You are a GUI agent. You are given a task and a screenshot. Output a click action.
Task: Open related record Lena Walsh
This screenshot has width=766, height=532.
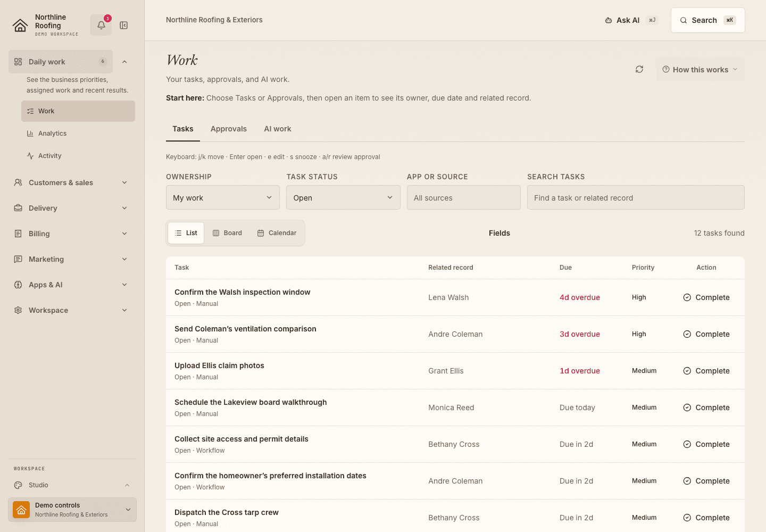coord(448,297)
